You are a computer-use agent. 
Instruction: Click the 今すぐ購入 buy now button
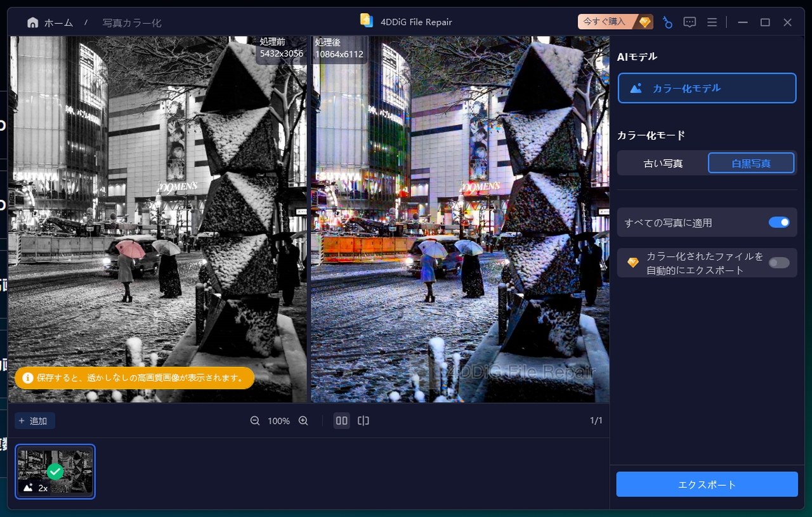tap(615, 22)
